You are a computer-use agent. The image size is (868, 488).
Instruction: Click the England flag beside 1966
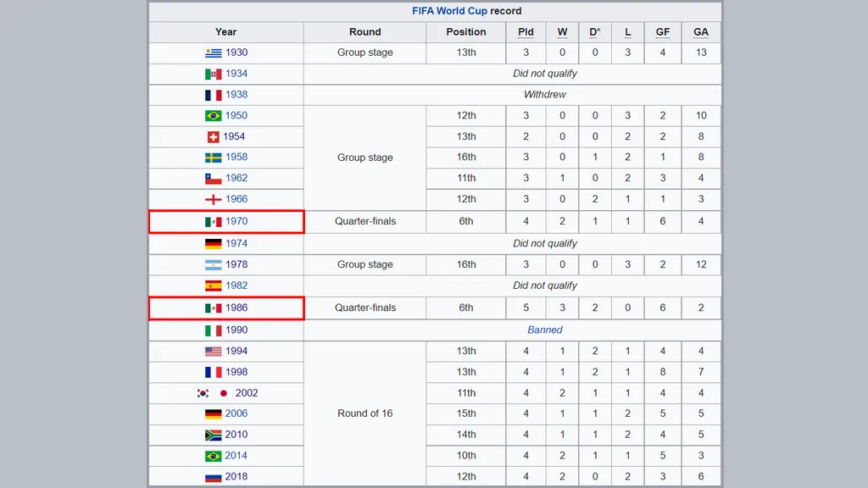click(213, 200)
